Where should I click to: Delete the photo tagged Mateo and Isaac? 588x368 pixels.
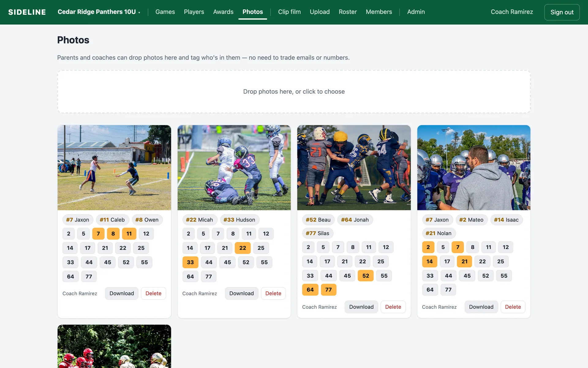click(x=513, y=307)
